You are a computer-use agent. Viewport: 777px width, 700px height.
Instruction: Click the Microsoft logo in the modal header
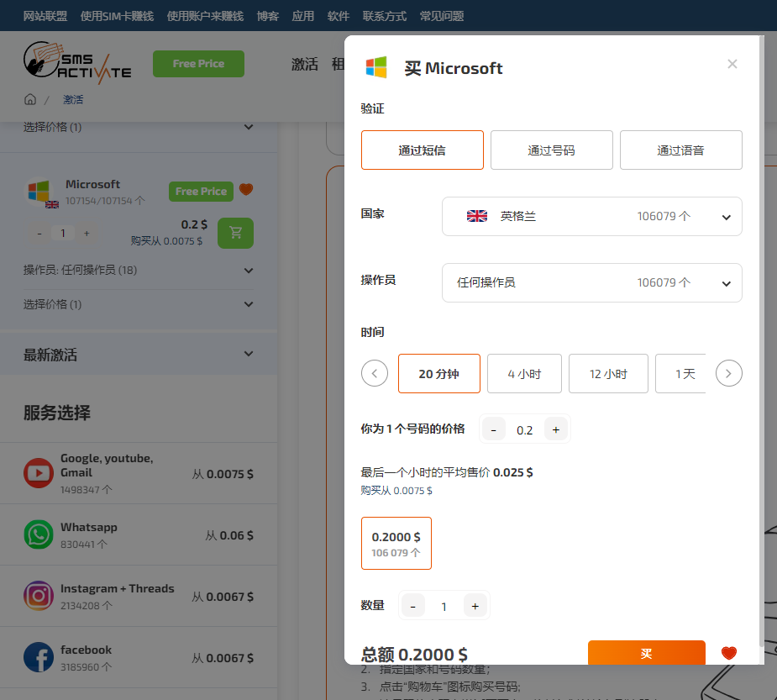(x=376, y=67)
